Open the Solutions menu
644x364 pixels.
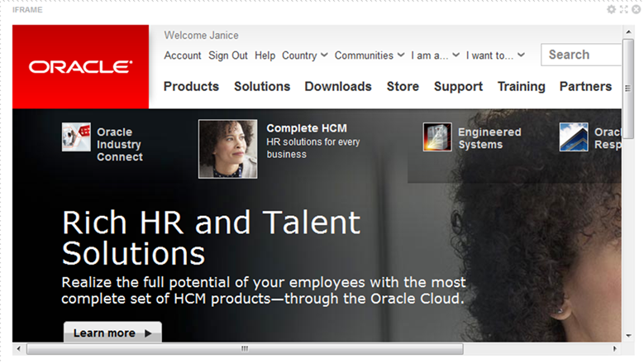click(262, 86)
